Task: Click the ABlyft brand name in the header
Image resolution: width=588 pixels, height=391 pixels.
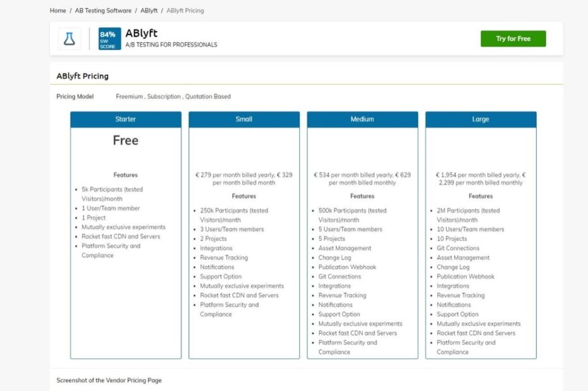Action: pyautogui.click(x=142, y=33)
